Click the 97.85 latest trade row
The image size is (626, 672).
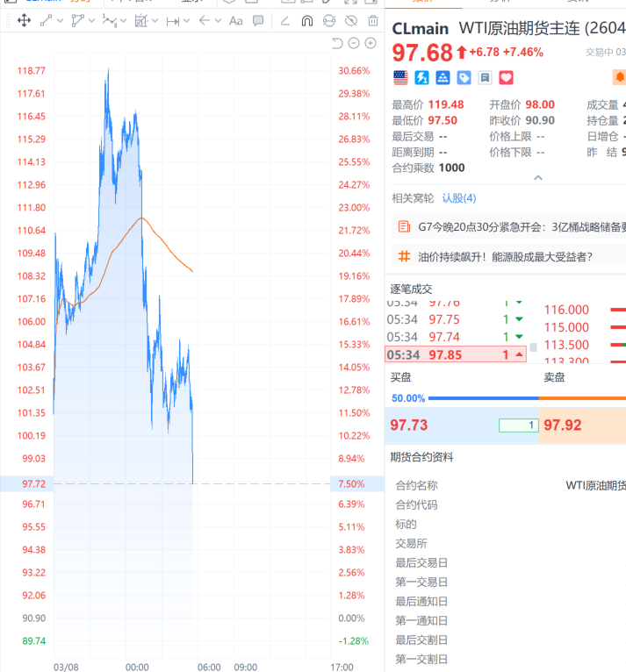tap(455, 354)
